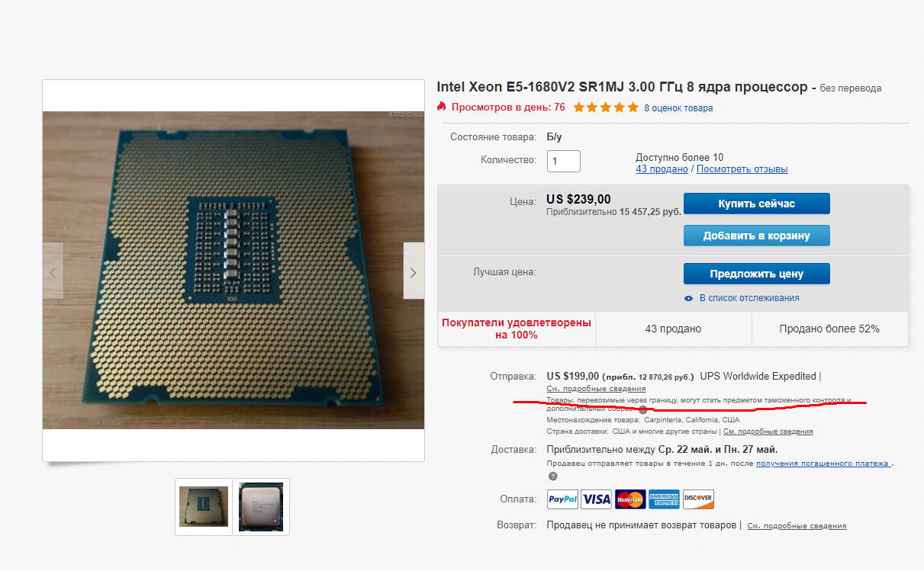Click the eye icon for watch list
The image size is (924, 571).
tap(689, 298)
